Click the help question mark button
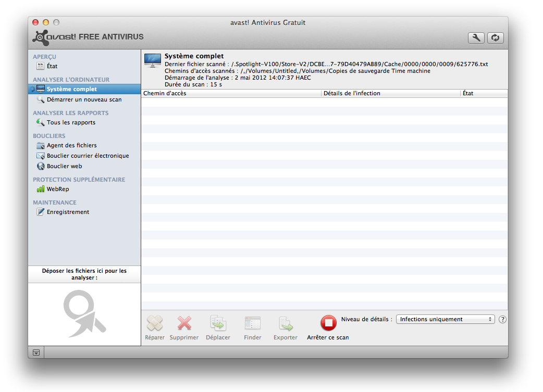The width and height of the screenshot is (543, 392). [x=502, y=320]
